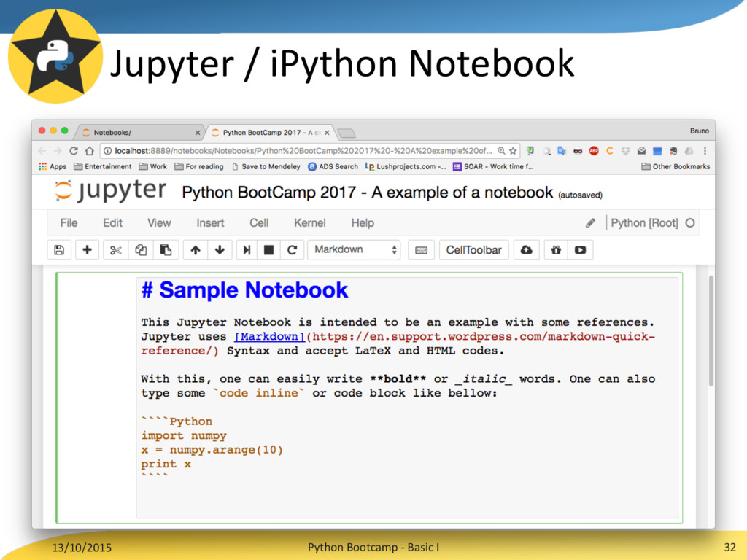Save the notebook with the floppy disk icon
747x560 pixels.
click(59, 250)
